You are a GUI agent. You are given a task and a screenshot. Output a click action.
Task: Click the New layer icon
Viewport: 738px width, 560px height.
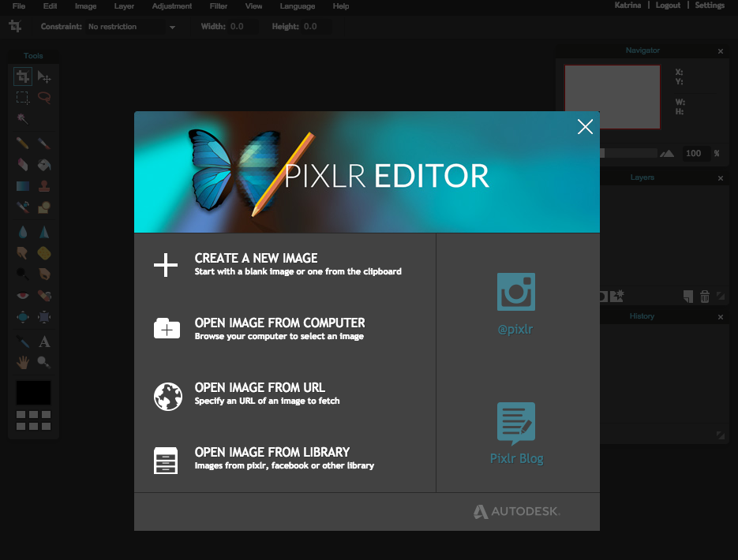(x=688, y=297)
